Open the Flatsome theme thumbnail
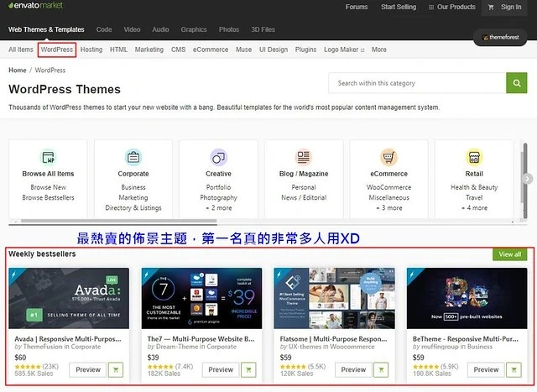 [x=334, y=299]
